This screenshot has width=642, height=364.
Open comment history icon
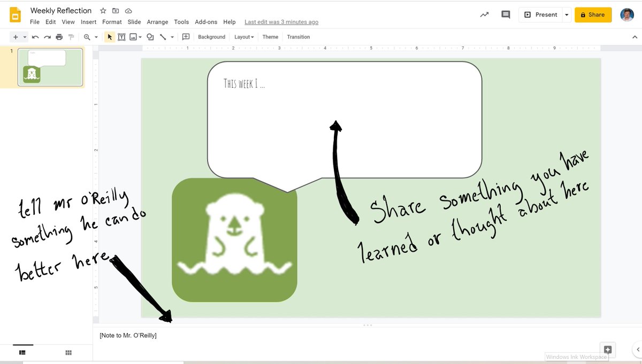tap(506, 14)
